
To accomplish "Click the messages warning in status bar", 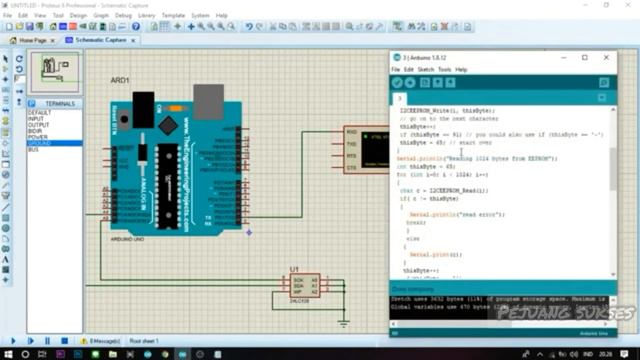I will tap(100, 341).
